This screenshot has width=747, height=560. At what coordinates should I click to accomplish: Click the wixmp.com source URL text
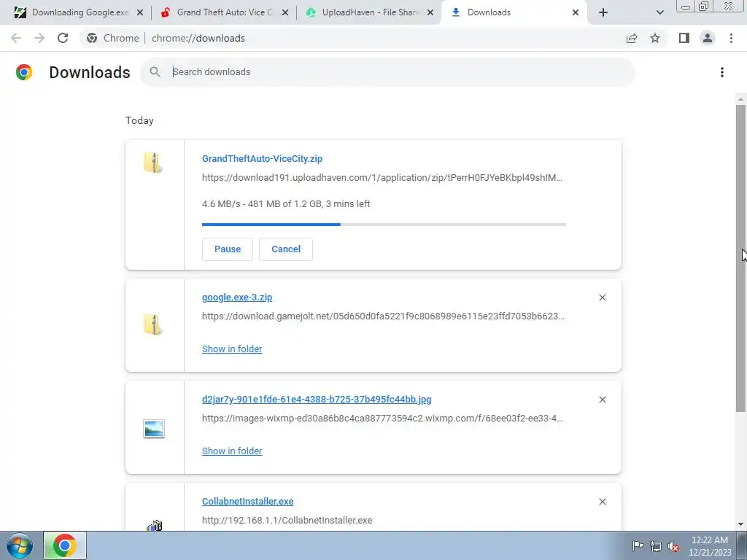point(382,418)
